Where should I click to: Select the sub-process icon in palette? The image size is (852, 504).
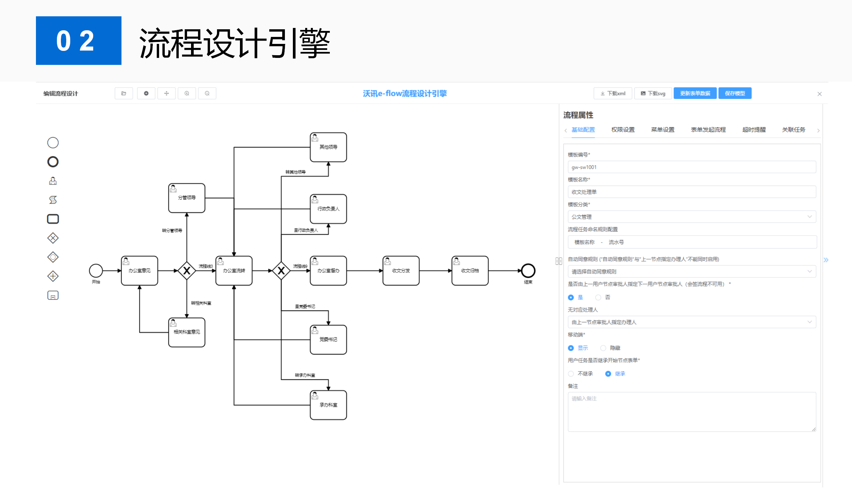tap(53, 295)
